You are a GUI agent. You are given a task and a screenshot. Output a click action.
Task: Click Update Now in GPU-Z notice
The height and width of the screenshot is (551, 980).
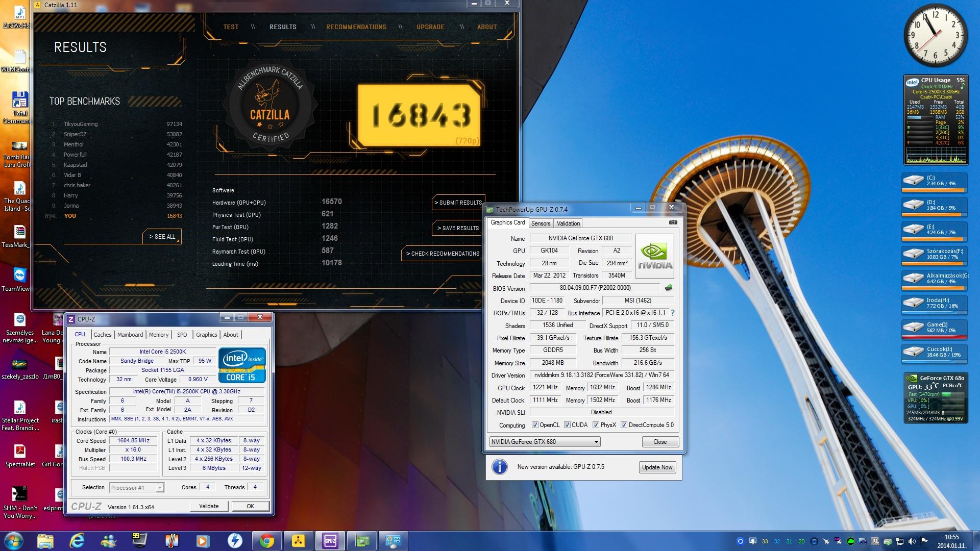[x=657, y=467]
